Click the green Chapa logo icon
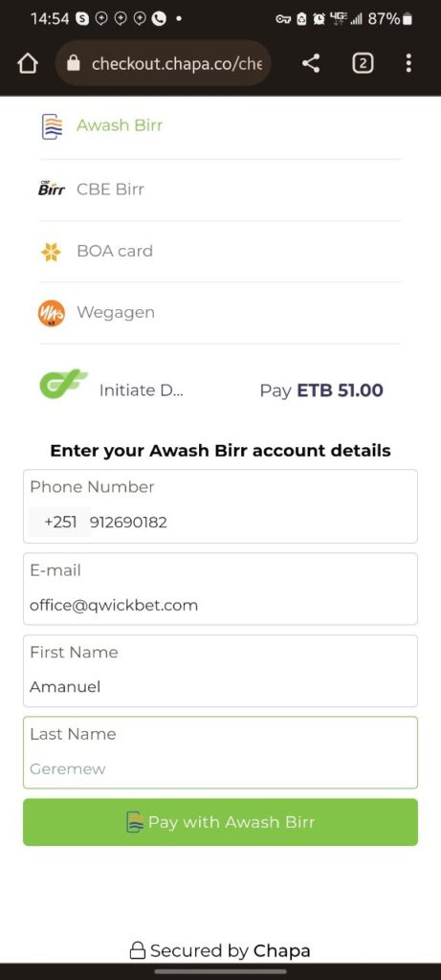Screen dimensions: 441x980 click(64, 384)
